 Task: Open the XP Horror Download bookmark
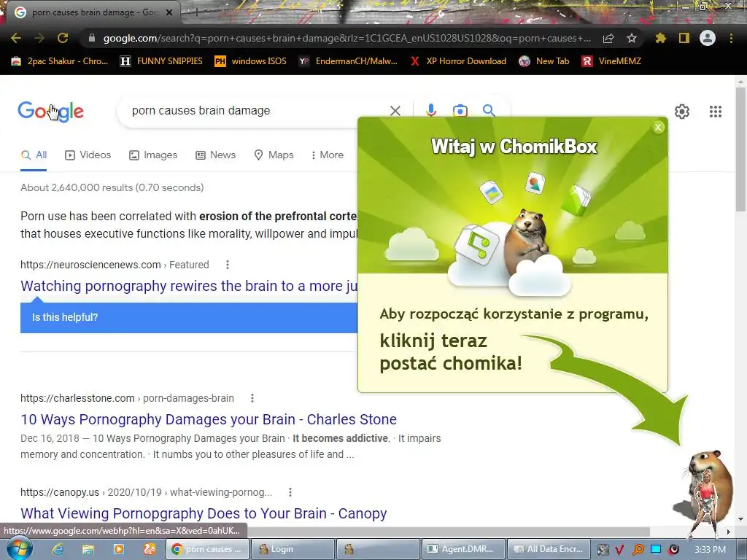click(458, 61)
